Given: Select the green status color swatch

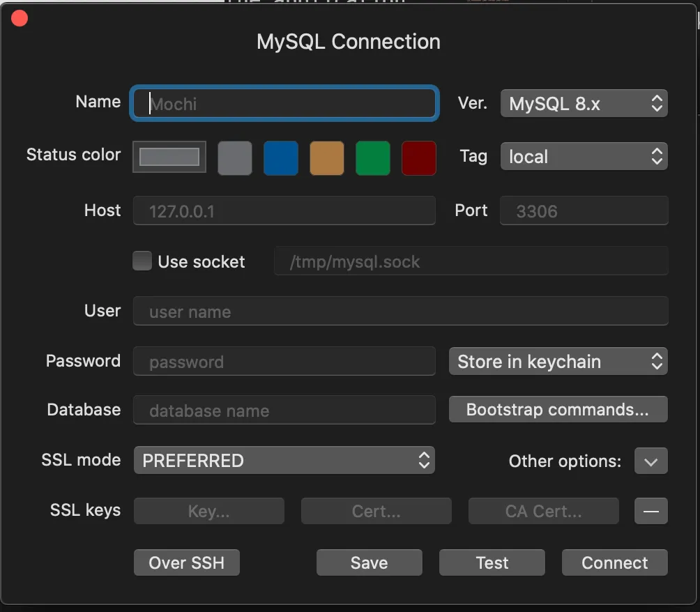Looking at the screenshot, I should click(x=373, y=158).
